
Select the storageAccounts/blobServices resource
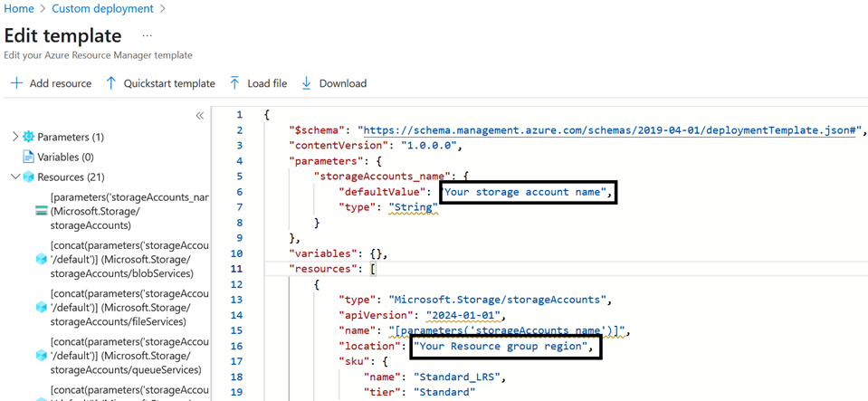129,259
